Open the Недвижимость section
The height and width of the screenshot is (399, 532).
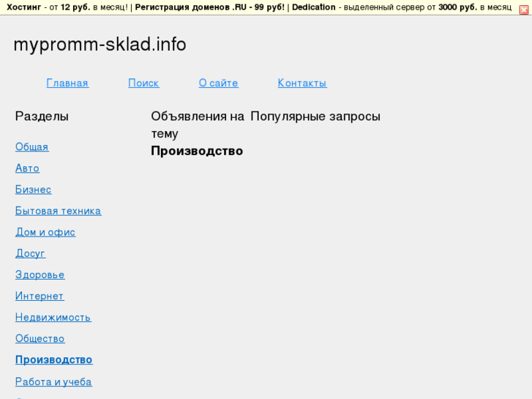coord(53,318)
